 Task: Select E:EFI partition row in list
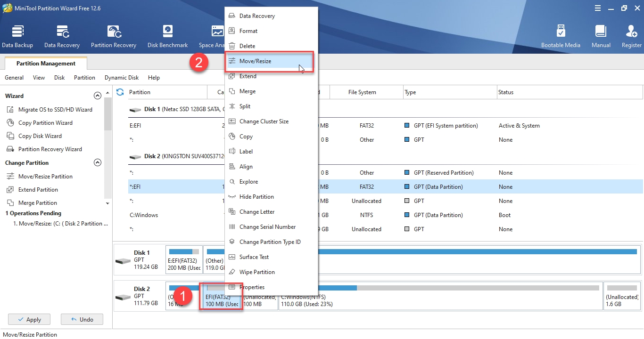[386, 126]
